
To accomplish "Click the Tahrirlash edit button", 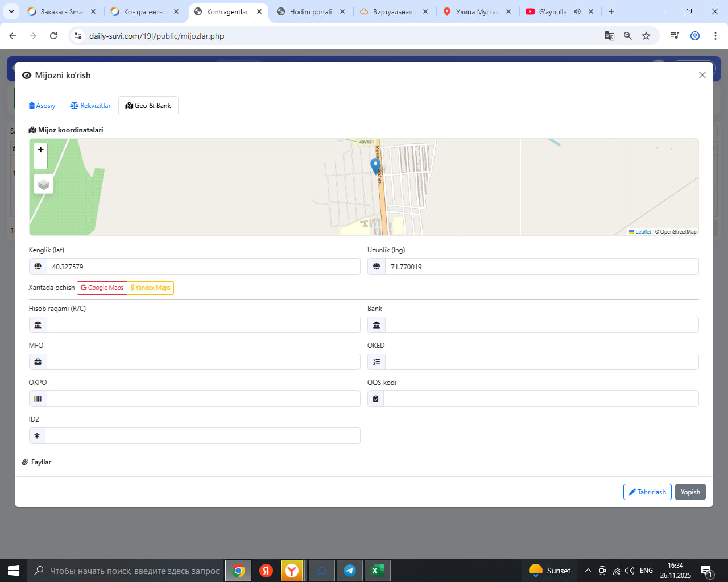I will click(647, 492).
